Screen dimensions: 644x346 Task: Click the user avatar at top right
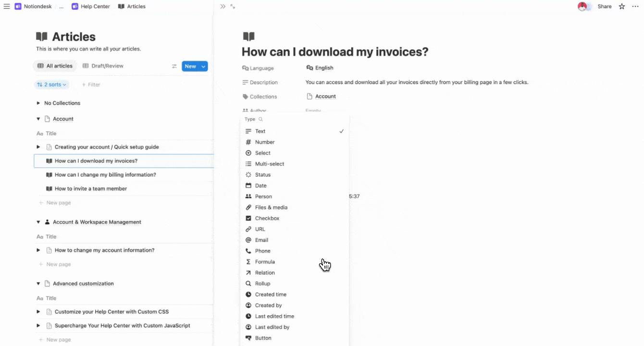point(583,6)
